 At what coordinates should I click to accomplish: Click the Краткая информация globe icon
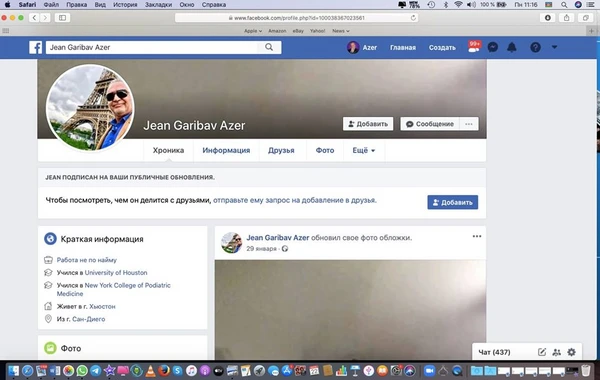pos(50,239)
